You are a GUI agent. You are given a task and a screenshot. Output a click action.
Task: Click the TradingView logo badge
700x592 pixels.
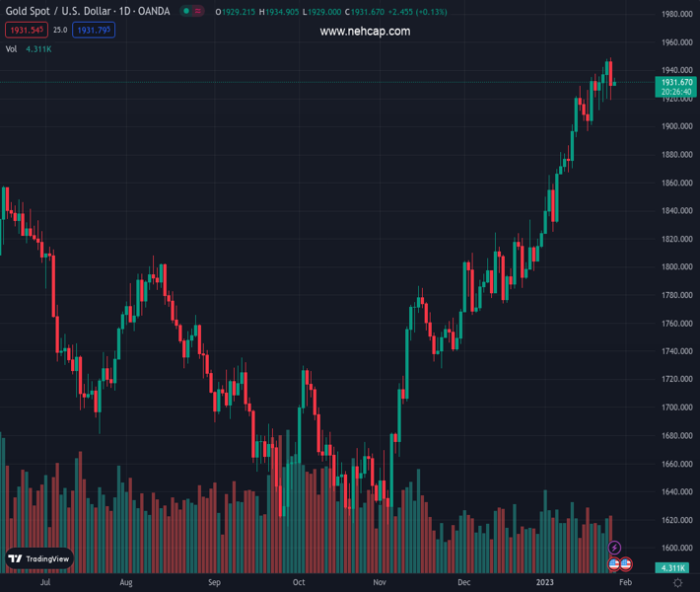pyautogui.click(x=39, y=558)
